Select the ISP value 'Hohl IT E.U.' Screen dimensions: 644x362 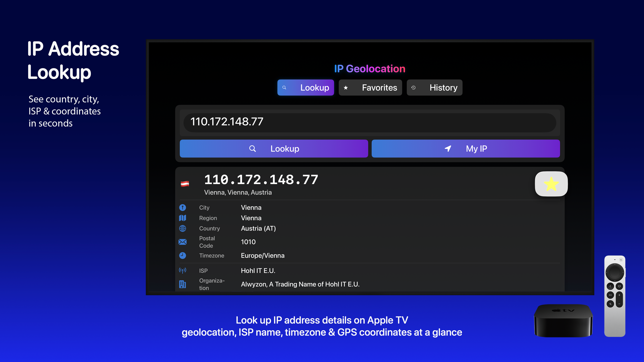coord(258,270)
